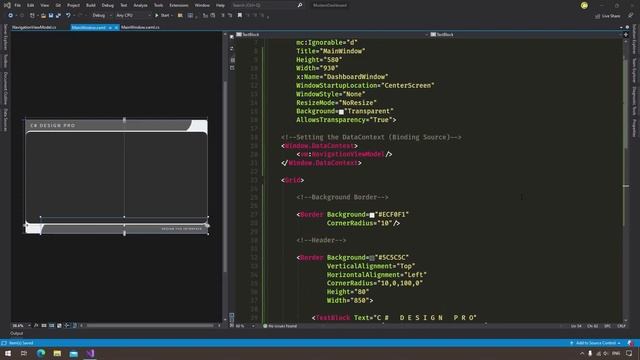Click the Undo toolbar icon

coord(68,16)
